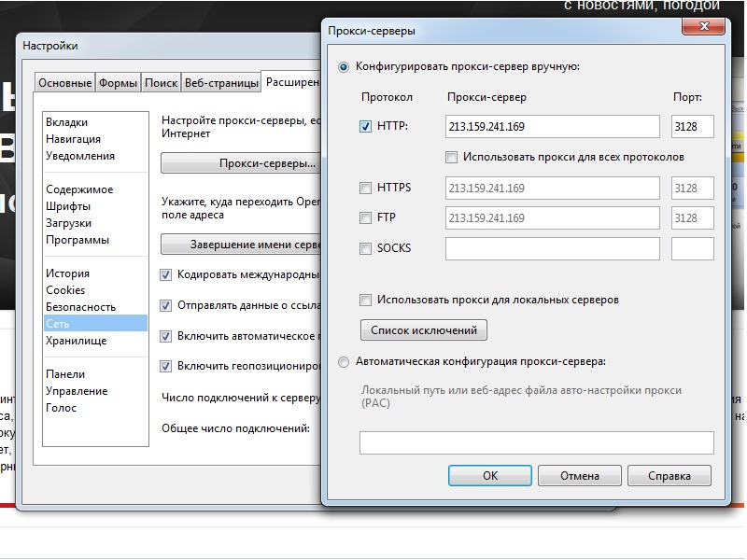Viewport: 747px width, 560px height.
Task: Tick the SOCKS proxy checkbox
Action: (x=366, y=248)
